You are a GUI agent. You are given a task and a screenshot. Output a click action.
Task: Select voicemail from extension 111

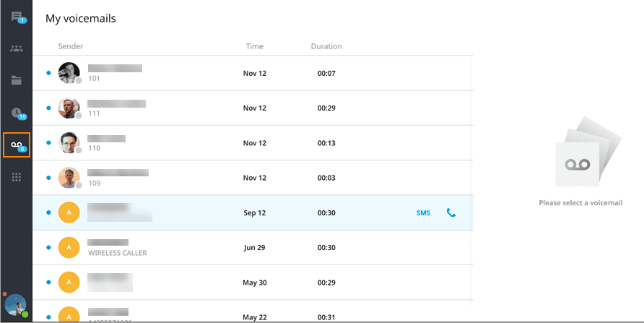click(x=253, y=108)
